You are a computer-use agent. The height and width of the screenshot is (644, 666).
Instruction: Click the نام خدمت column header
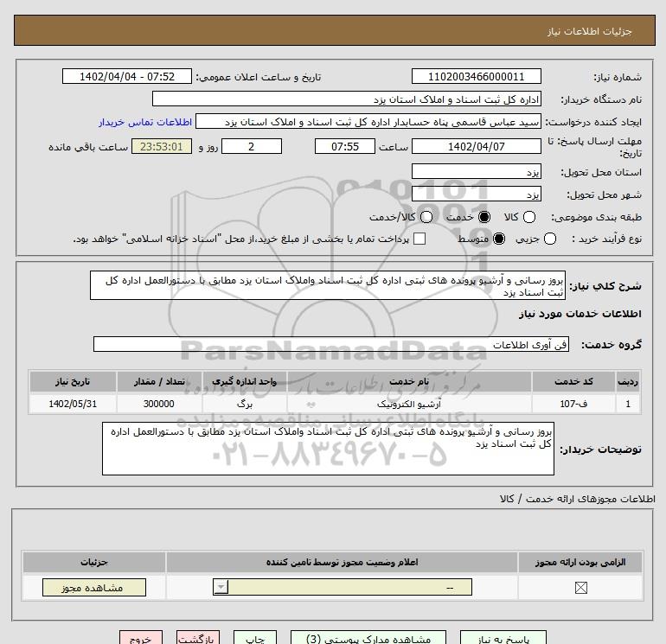(409, 381)
